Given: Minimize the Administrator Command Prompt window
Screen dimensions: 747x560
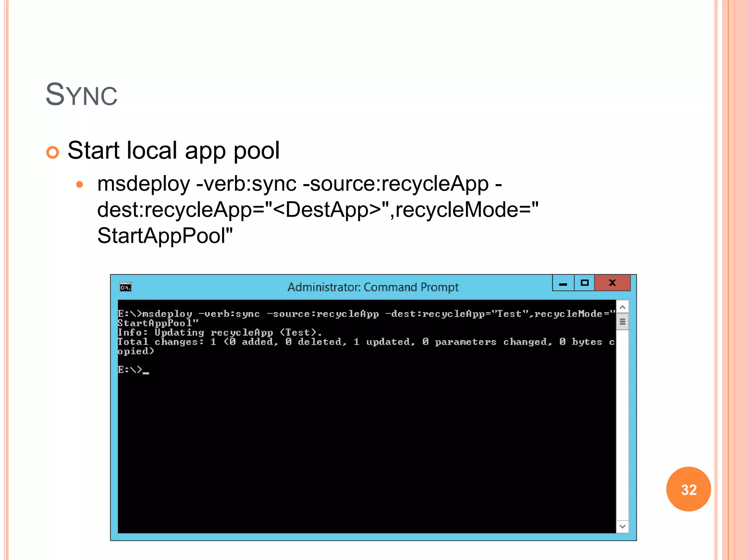Looking at the screenshot, I should pyautogui.click(x=563, y=283).
